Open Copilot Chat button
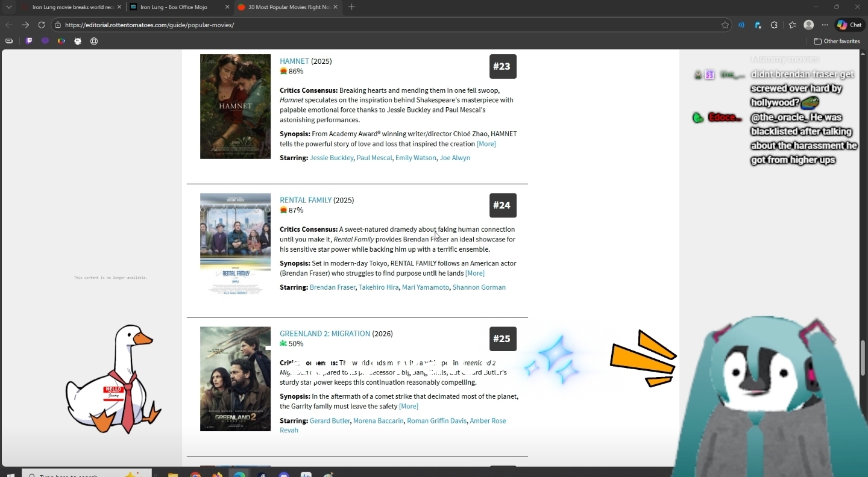 tap(849, 25)
